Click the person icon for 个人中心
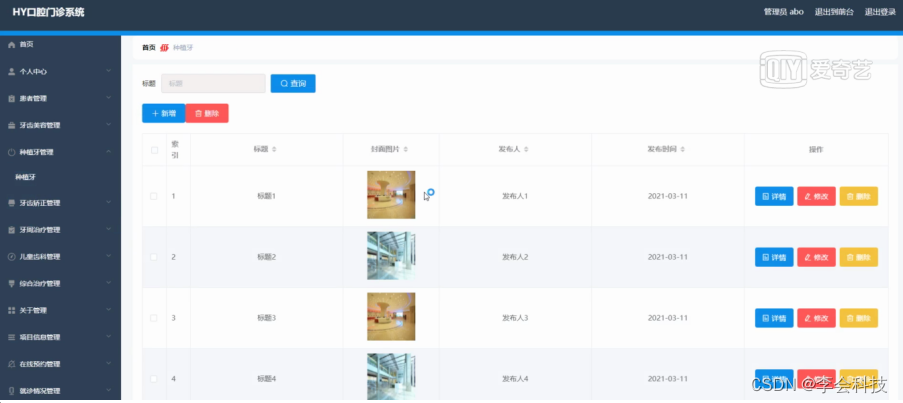The height and width of the screenshot is (403, 903). 12,71
